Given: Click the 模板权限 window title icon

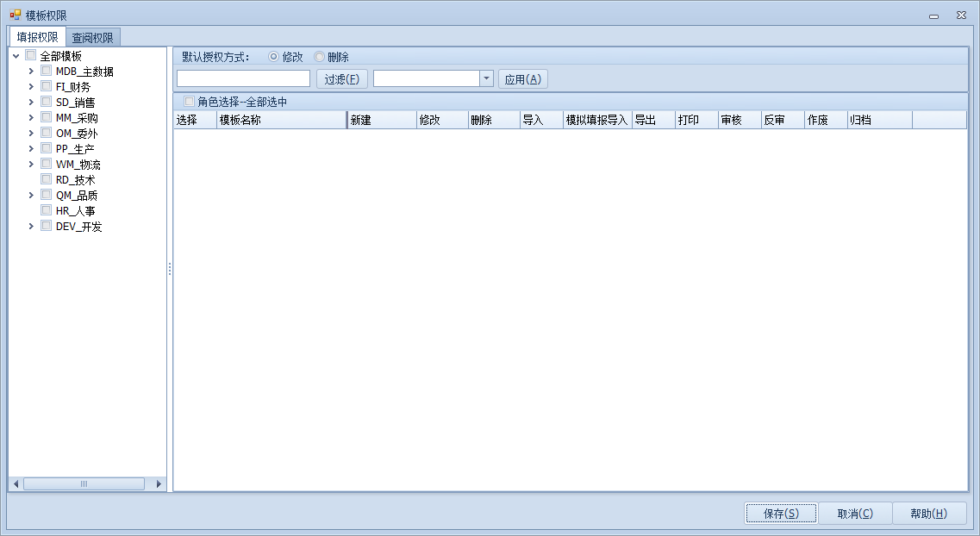Looking at the screenshot, I should (15, 16).
